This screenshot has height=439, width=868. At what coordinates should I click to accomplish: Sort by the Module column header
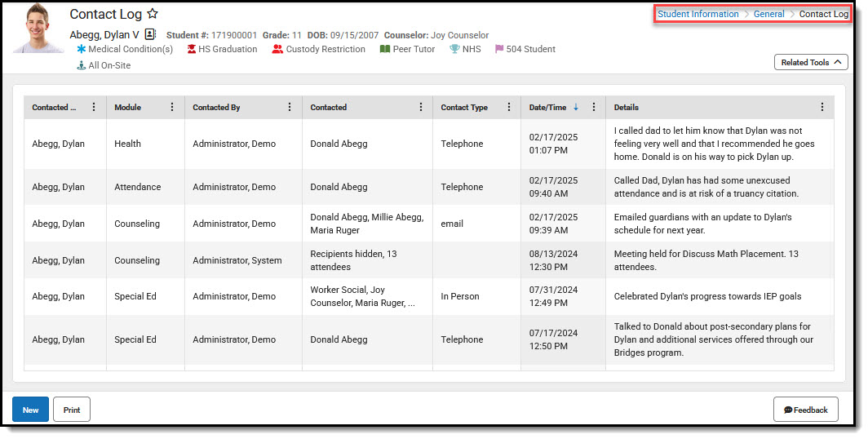click(x=128, y=108)
